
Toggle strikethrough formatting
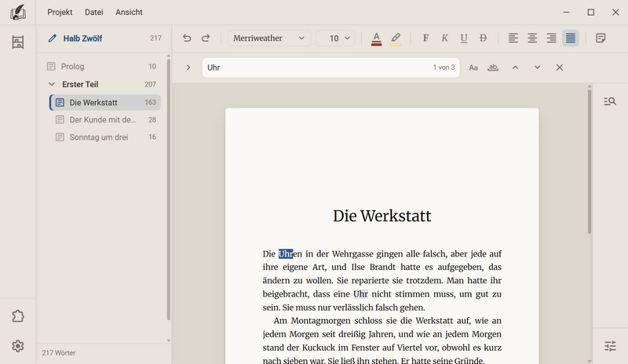[x=483, y=38]
